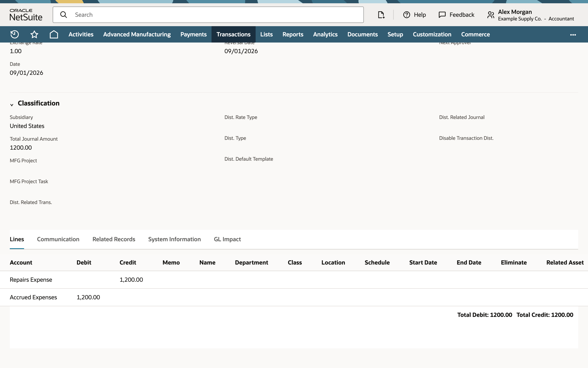Open the Commerce menu
588x368 pixels.
click(475, 34)
